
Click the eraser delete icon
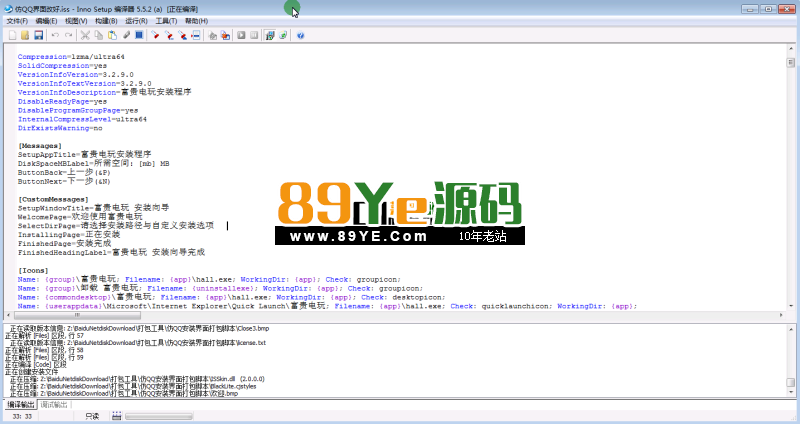coord(126,35)
